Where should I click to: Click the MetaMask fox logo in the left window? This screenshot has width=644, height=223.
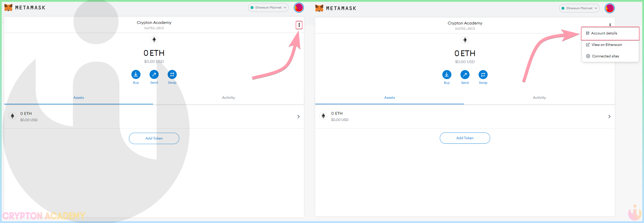pyautogui.click(x=8, y=8)
